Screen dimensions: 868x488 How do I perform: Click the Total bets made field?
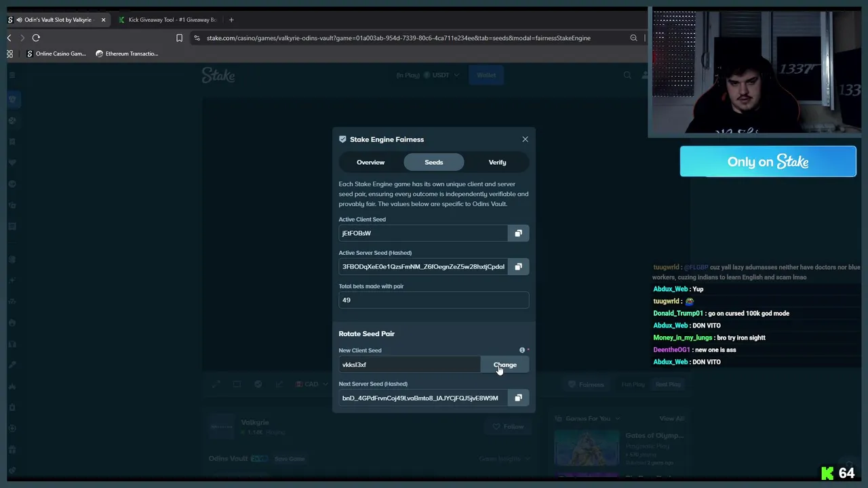pyautogui.click(x=434, y=300)
